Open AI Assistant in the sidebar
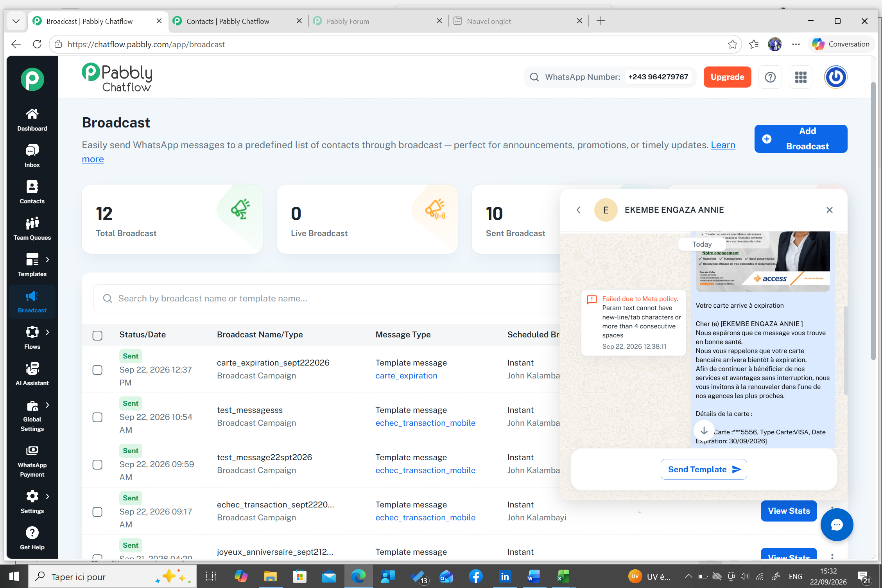The height and width of the screenshot is (588, 882). point(32,374)
